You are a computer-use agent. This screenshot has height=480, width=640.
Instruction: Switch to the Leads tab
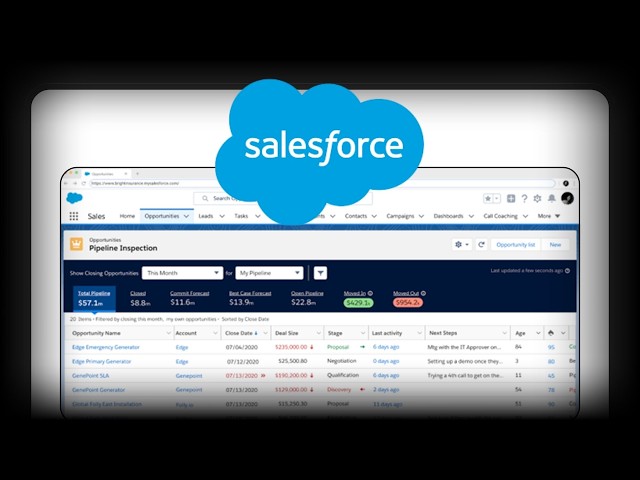206,216
